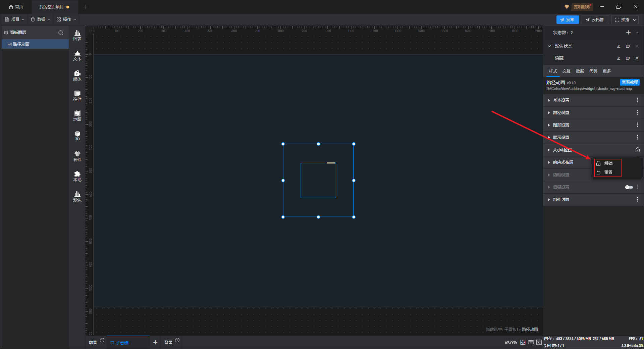Open the 地图 map components panel
The width and height of the screenshot is (644, 349).
77,116
